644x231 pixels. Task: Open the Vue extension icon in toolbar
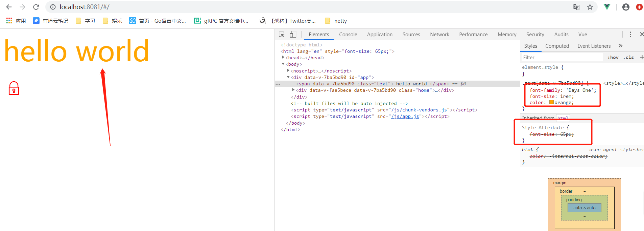[x=607, y=7]
